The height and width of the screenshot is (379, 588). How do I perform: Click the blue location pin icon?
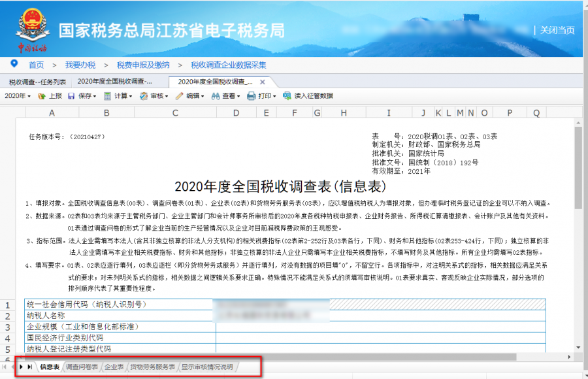[14, 64]
